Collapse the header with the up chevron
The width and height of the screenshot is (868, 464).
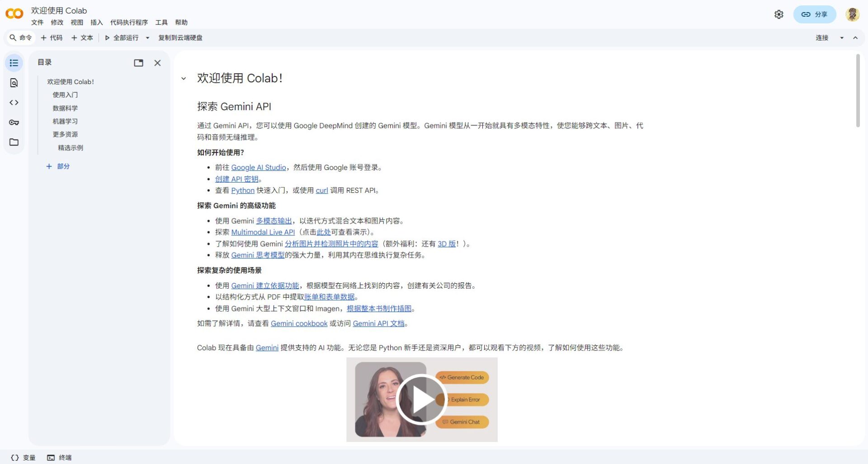pos(855,38)
